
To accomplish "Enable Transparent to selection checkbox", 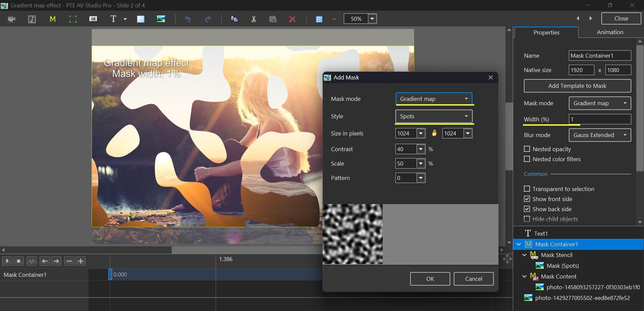I will 527,189.
